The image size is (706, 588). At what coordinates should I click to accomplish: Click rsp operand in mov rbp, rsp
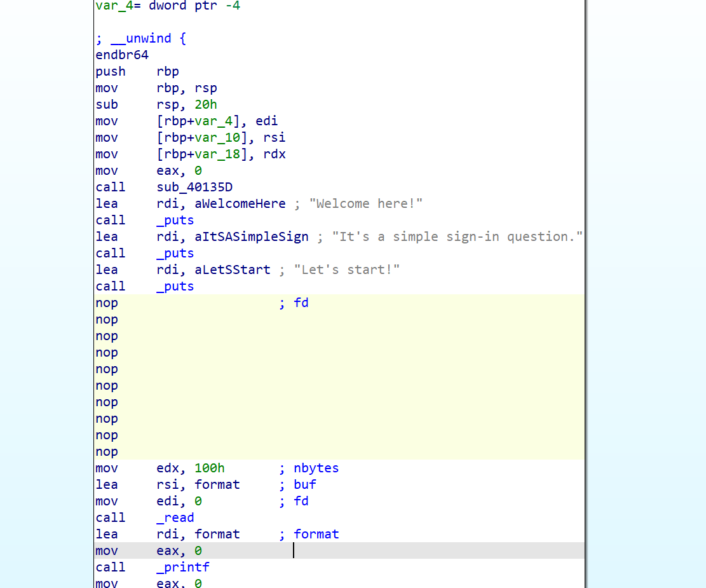(x=206, y=88)
